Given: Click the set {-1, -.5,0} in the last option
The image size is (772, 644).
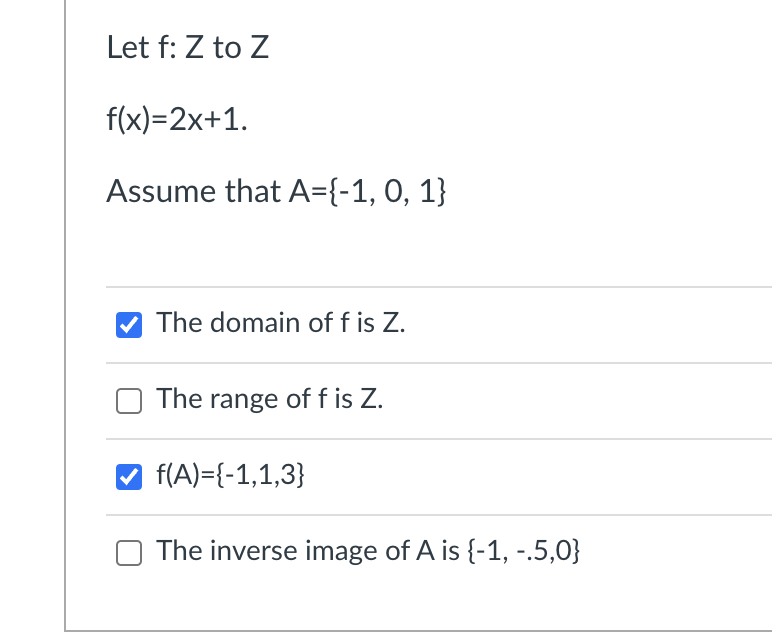Looking at the screenshot, I should click(x=523, y=551).
